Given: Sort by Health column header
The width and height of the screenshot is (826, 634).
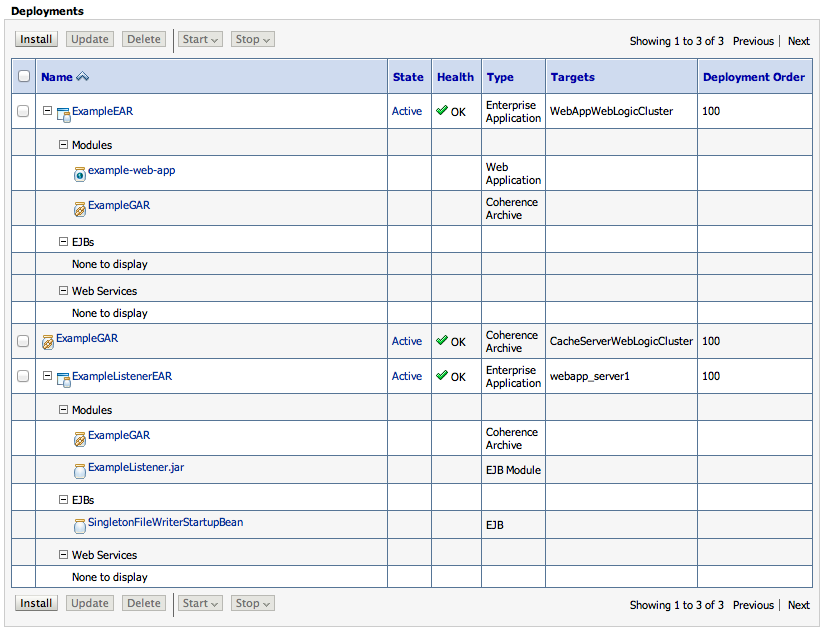Looking at the screenshot, I should 456,77.
